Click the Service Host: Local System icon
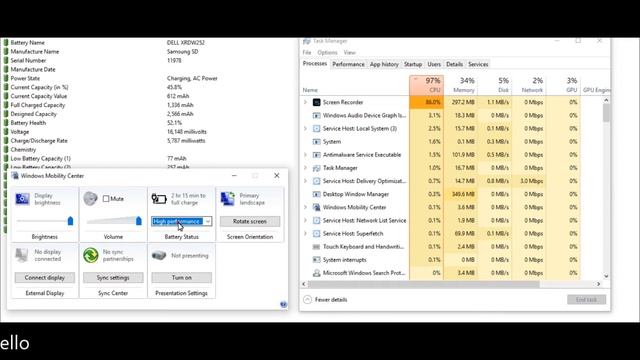 [x=316, y=129]
